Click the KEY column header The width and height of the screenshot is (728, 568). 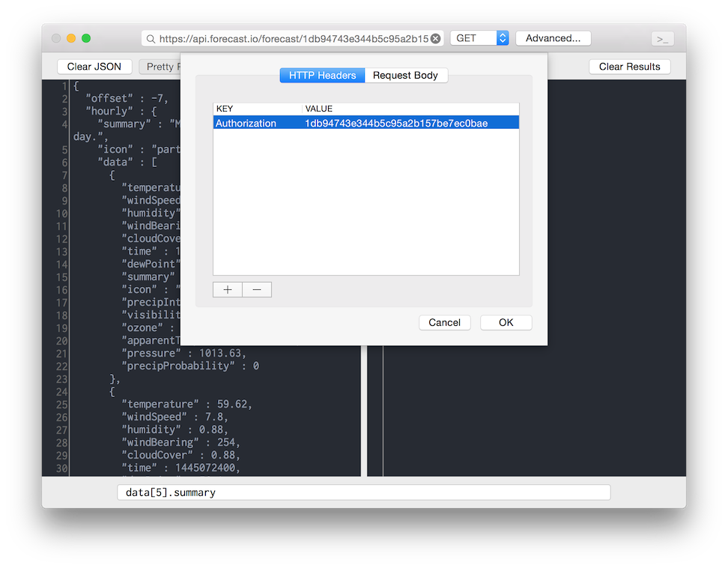pyautogui.click(x=224, y=108)
